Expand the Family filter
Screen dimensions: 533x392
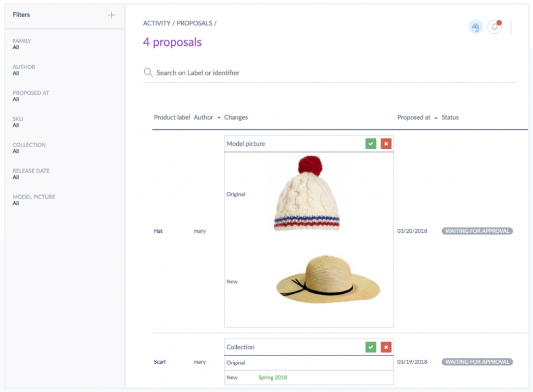(x=22, y=44)
